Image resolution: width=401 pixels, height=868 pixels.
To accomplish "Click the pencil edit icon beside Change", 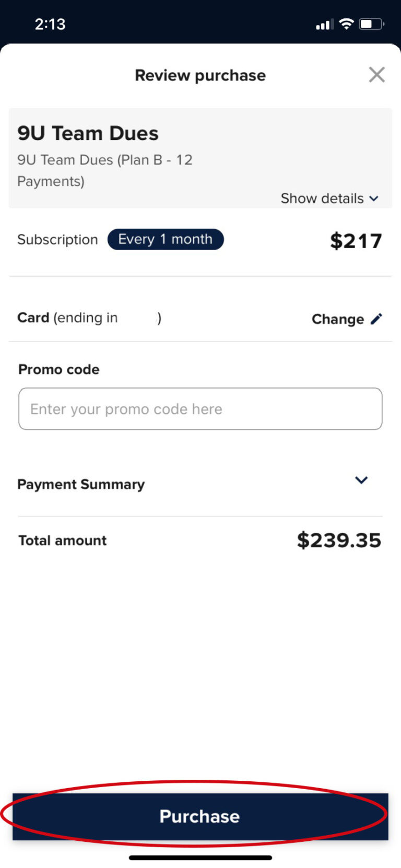I will click(x=376, y=319).
